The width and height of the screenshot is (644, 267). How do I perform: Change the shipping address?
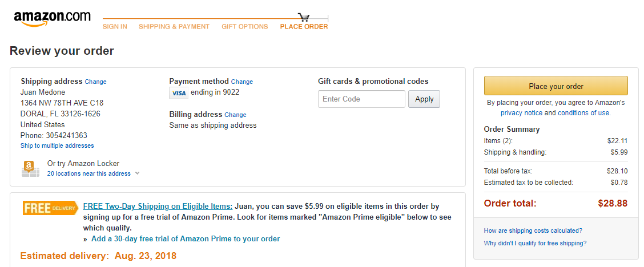tap(96, 82)
